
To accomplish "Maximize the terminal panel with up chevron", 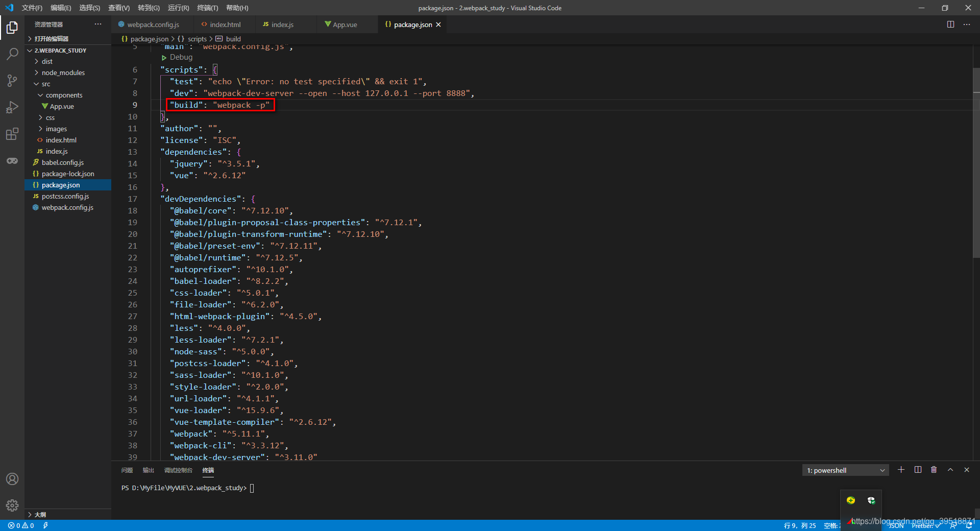I will point(950,470).
